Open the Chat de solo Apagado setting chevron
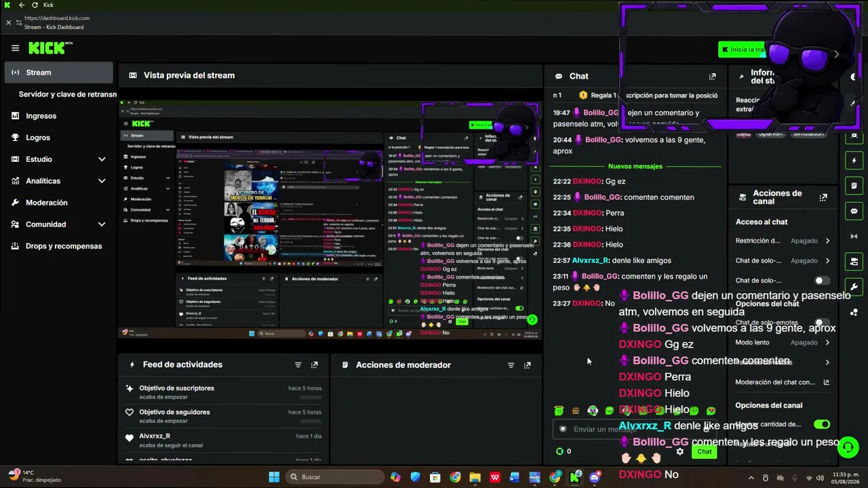 (827, 260)
